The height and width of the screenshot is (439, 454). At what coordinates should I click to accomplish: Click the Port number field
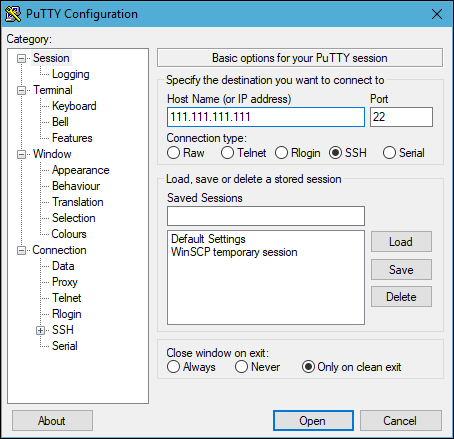pyautogui.click(x=401, y=117)
